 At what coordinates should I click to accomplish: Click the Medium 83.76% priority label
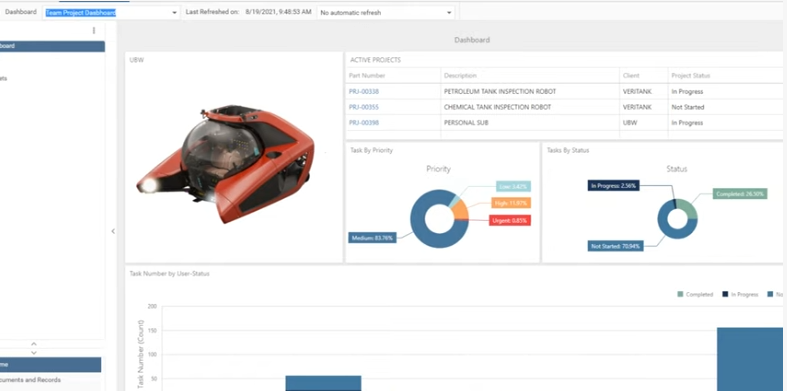[x=372, y=237]
